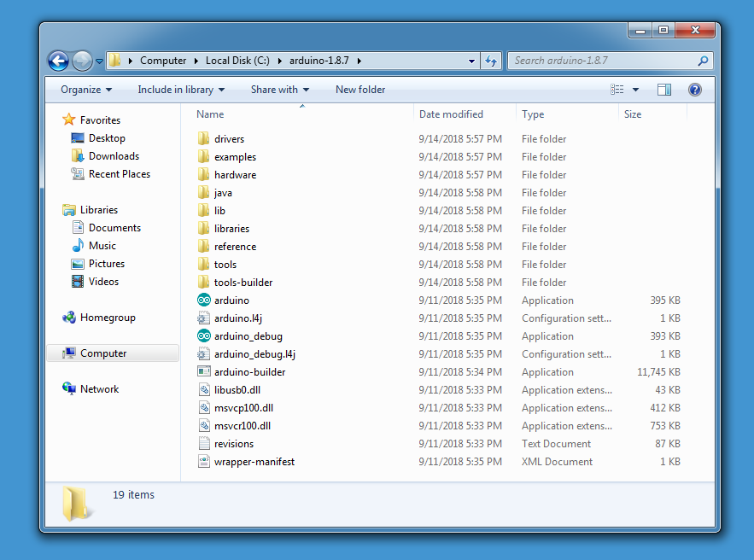Expand the change view options arrow
Screen dimensions: 754x560
coord(635,90)
